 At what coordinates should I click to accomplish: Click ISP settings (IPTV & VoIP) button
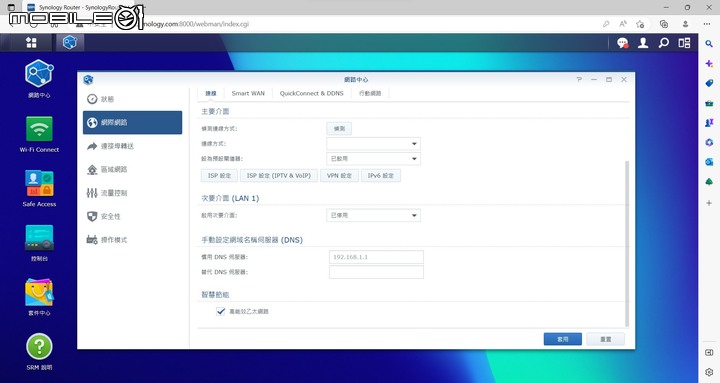(279, 175)
